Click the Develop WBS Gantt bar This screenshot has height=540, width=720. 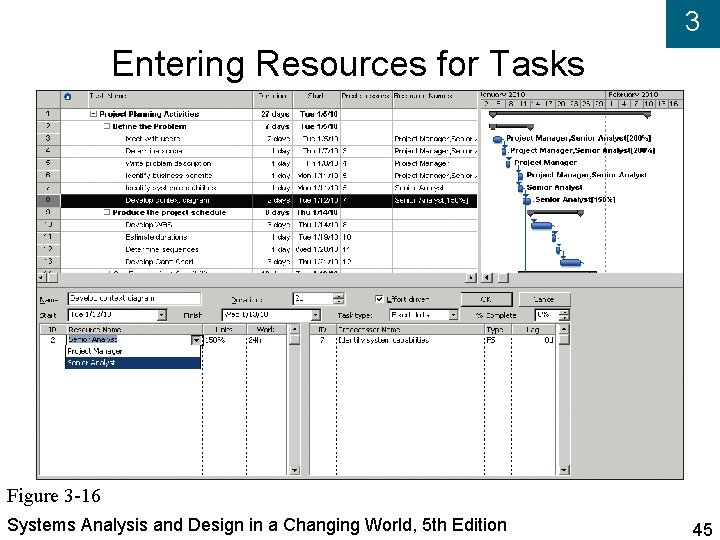point(542,225)
